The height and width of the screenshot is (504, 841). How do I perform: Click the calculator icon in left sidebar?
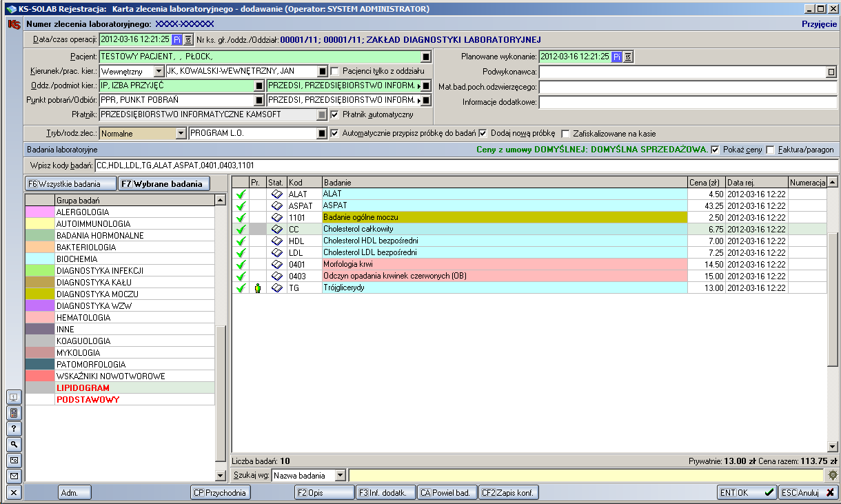[14, 413]
